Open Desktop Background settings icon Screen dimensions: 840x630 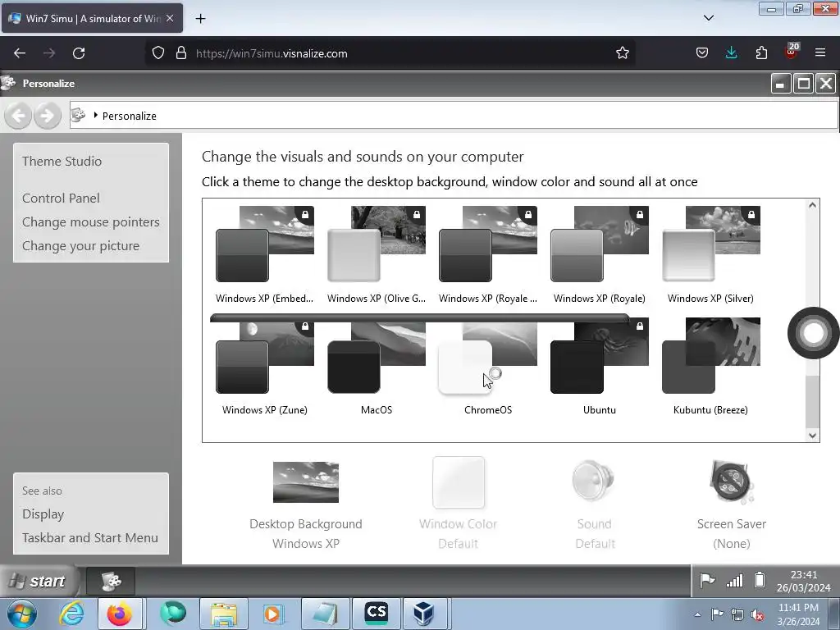click(306, 482)
